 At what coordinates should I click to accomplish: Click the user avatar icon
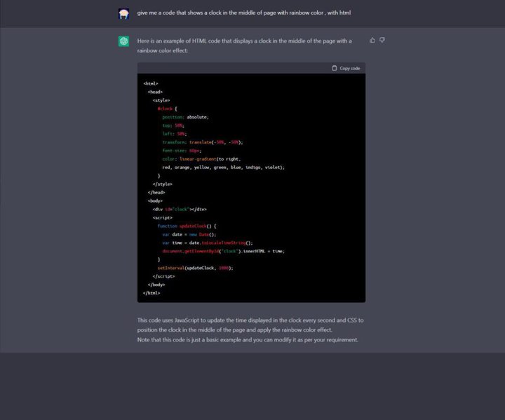click(123, 14)
